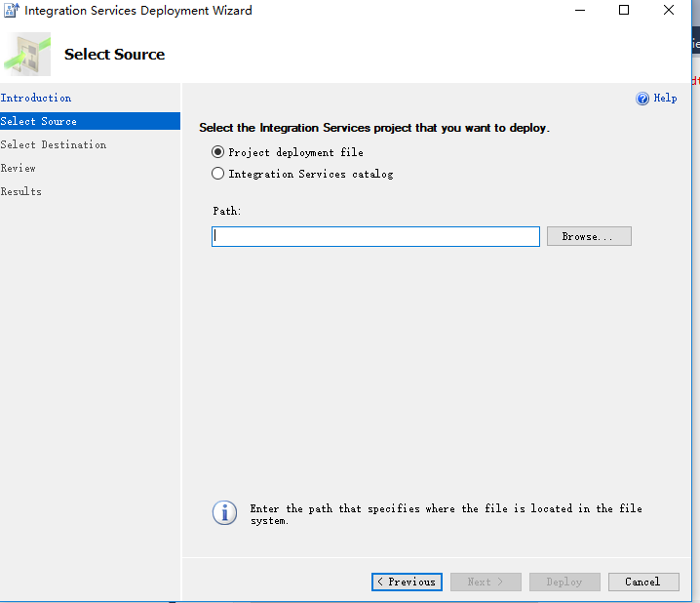Screen dimensions: 700x603
Task: Jump to the Select Destination step
Action: point(54,144)
